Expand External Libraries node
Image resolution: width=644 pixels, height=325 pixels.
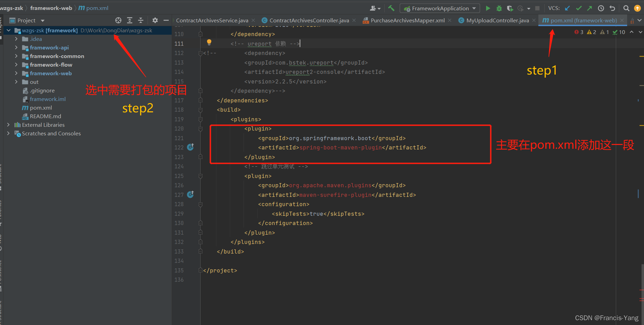point(9,125)
